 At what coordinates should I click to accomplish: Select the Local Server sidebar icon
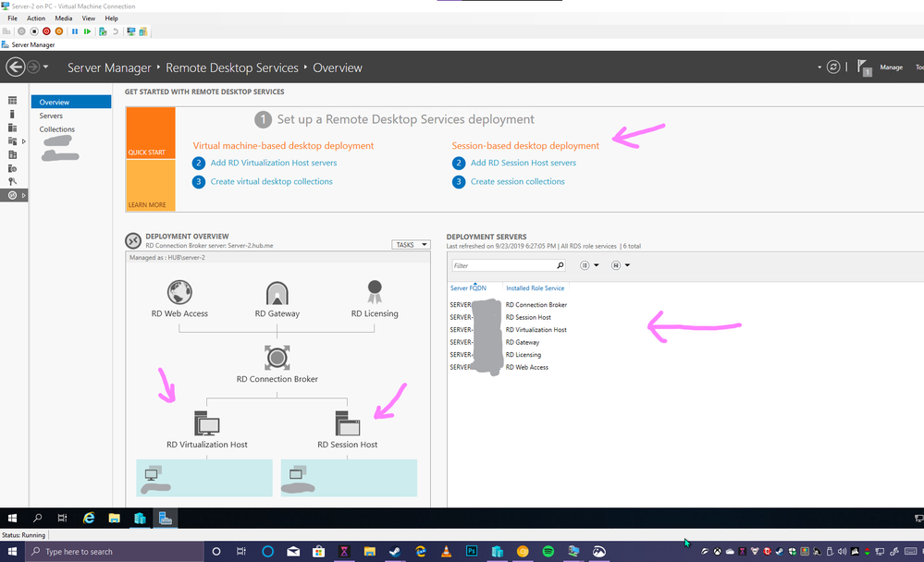pos(12,115)
